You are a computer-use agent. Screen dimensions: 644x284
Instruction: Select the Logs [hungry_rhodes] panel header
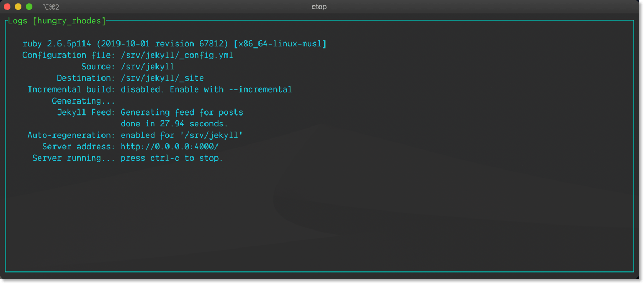pyautogui.click(x=57, y=21)
